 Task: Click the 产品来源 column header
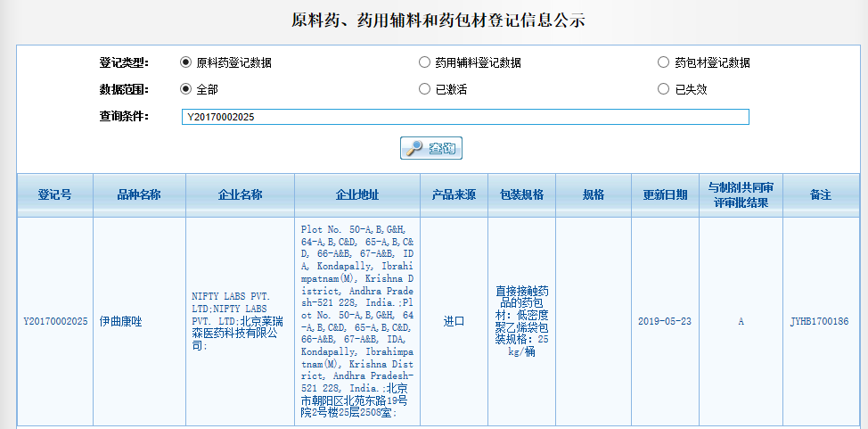454,195
